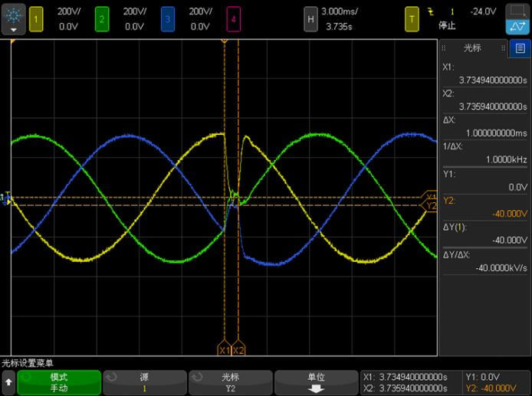The width and height of the screenshot is (532, 396).
Task: Click the Y1 value 0.0V in sidebar
Action: coord(517,188)
